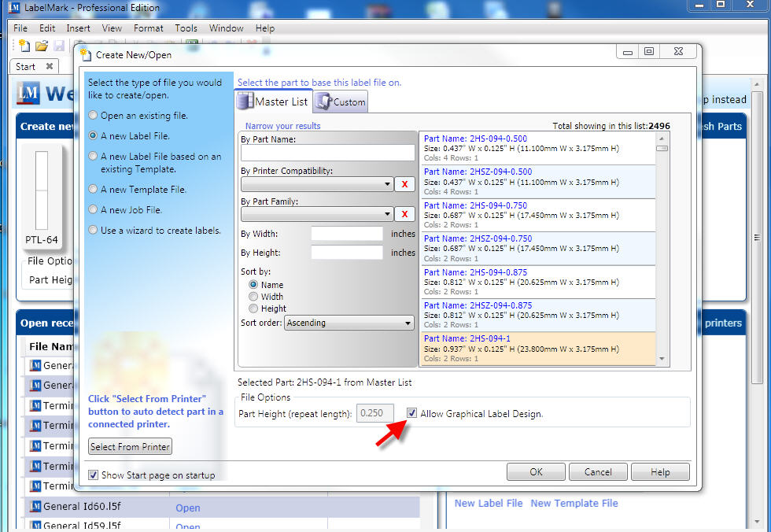Open the Tools menu
This screenshot has width=771, height=532.
coord(186,28)
